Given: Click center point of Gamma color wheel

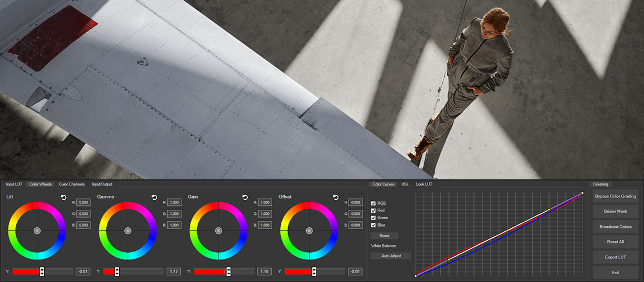Looking at the screenshot, I should coord(128,231).
